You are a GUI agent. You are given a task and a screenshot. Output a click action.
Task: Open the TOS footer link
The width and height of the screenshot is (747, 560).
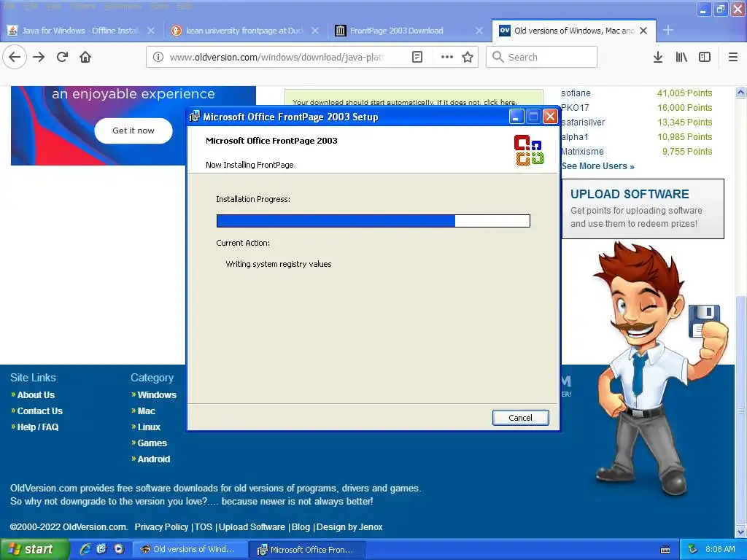pyautogui.click(x=204, y=527)
